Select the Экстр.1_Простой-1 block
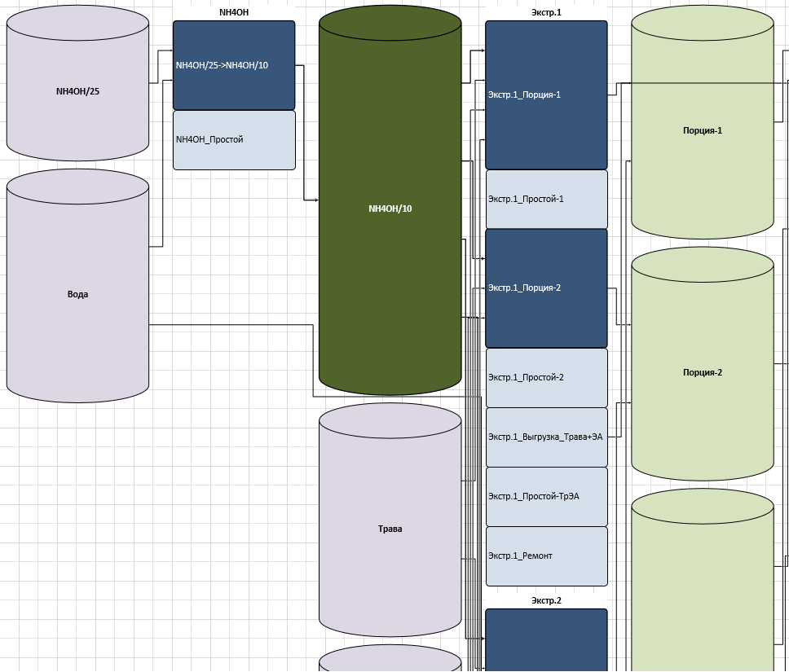Image resolution: width=789 pixels, height=672 pixels. click(x=546, y=199)
